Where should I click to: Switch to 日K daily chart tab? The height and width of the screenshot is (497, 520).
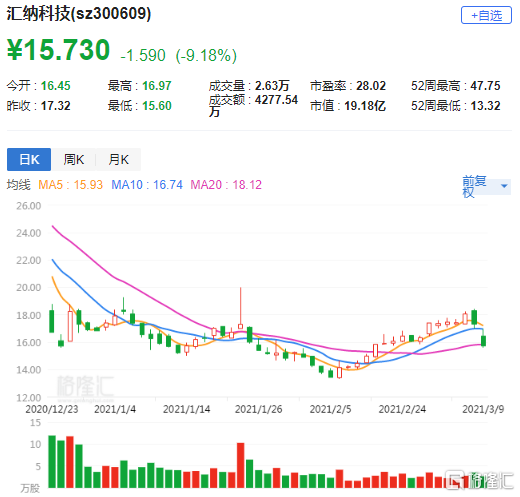(x=29, y=159)
